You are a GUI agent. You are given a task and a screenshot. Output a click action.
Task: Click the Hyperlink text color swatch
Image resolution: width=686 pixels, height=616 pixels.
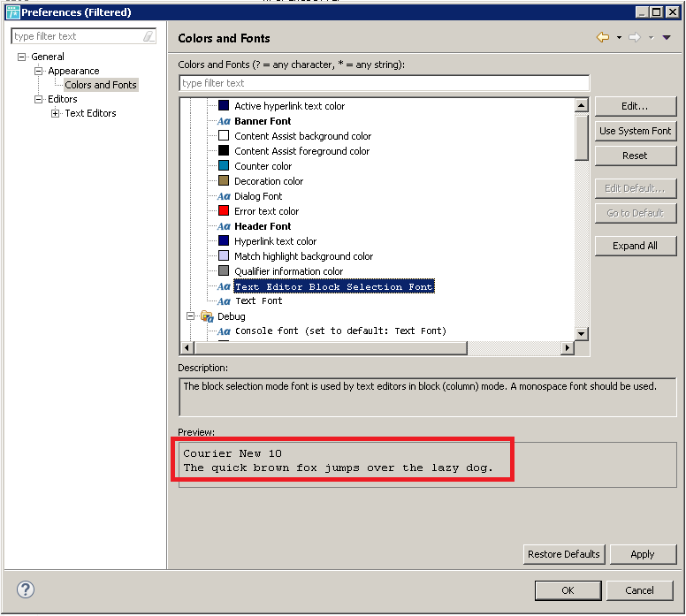pos(224,240)
